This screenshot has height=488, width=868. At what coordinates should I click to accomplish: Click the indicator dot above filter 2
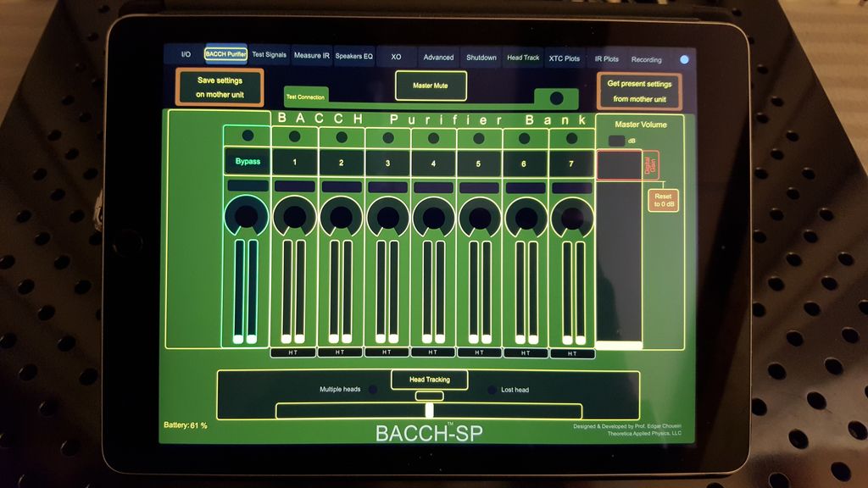(x=342, y=137)
